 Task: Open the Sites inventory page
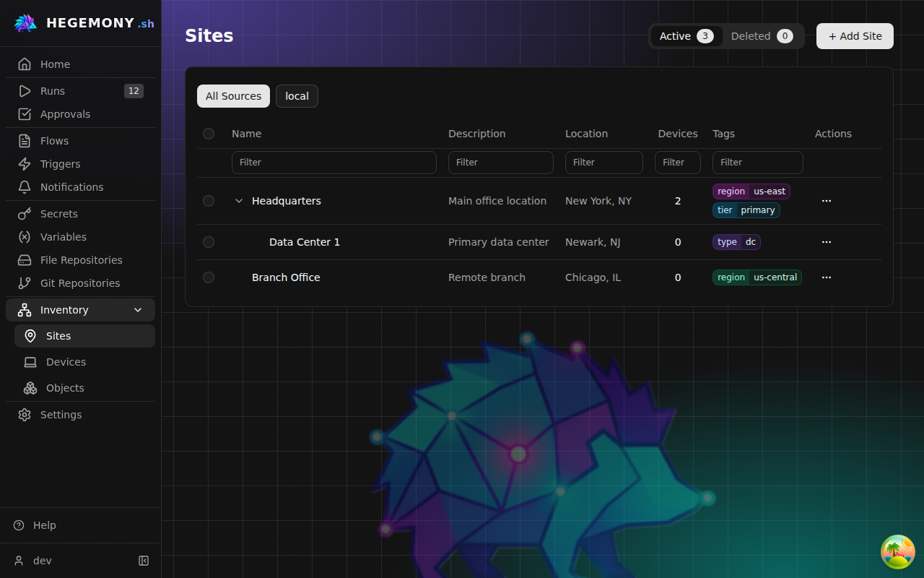click(84, 336)
